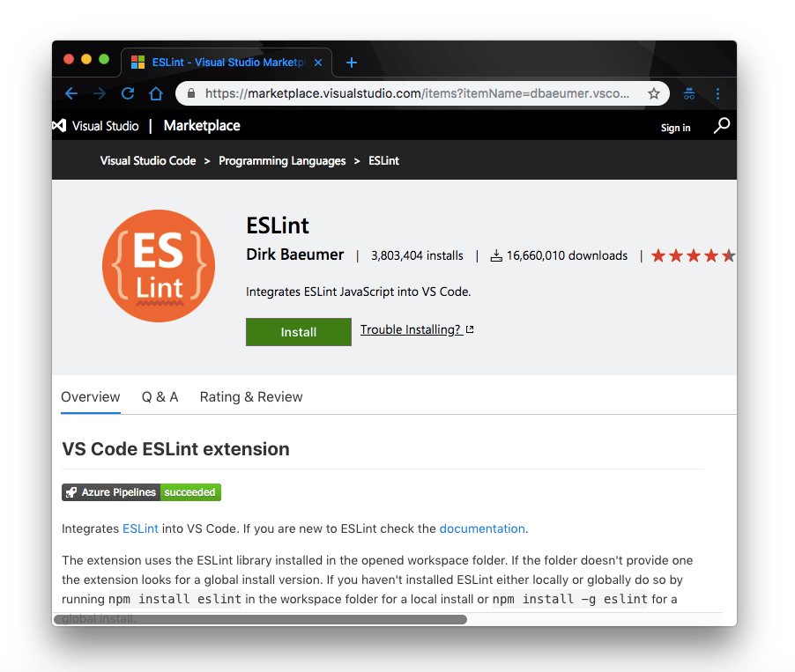The width and height of the screenshot is (795, 672).
Task: Open the Marketplace search magnifier icon
Action: click(x=722, y=125)
